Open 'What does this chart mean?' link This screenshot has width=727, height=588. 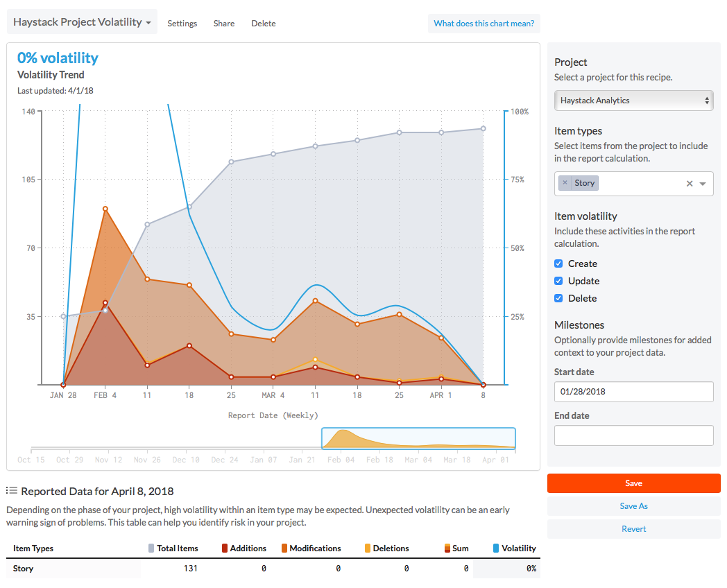484,24
